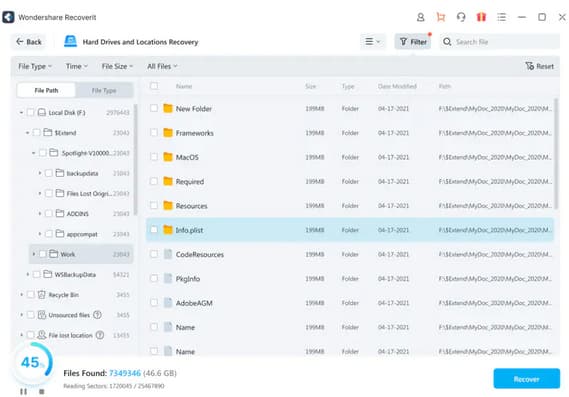Open the File Type filter dropdown
The width and height of the screenshot is (569, 397).
coord(35,66)
